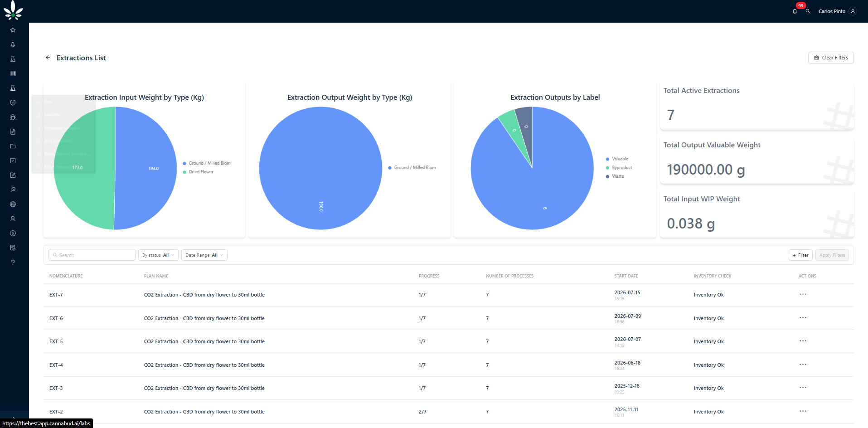This screenshot has height=428, width=868.
Task: Click the Cannabud leaf logo
Action: coord(13,10)
